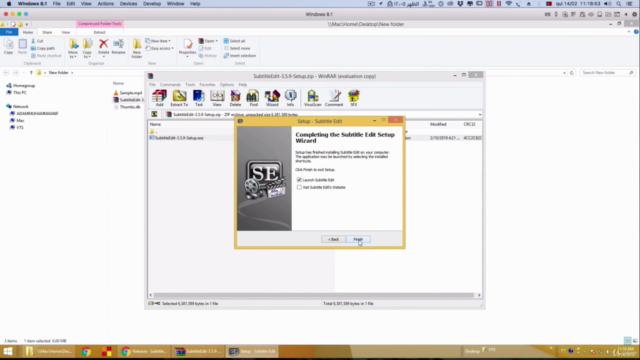The width and height of the screenshot is (640, 360).
Task: Open the WinRAR Favorites menu
Action: click(207, 84)
